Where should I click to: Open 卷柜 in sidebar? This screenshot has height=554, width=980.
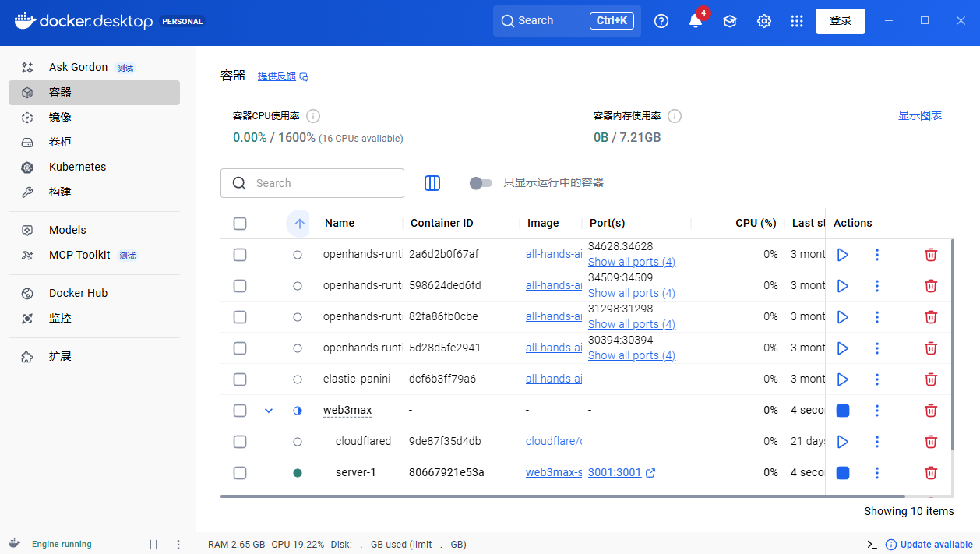click(x=94, y=142)
